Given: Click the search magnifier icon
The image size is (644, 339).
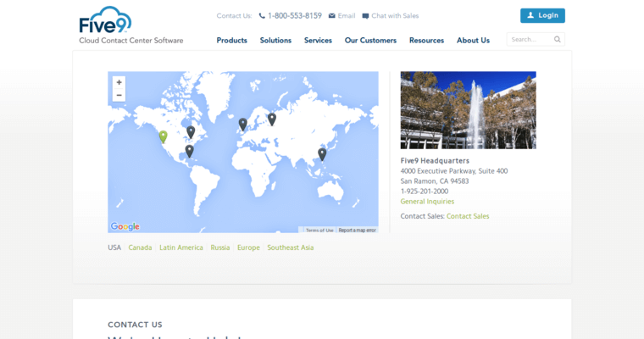Looking at the screenshot, I should tap(557, 39).
